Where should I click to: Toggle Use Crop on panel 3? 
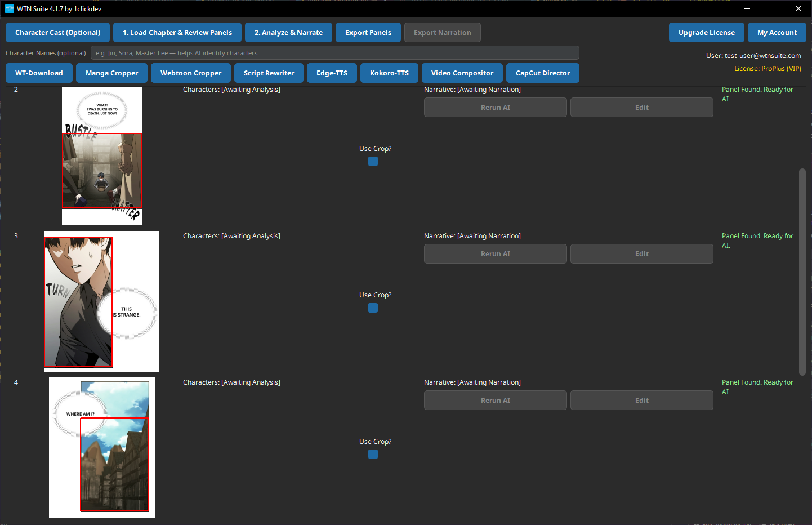tap(373, 308)
